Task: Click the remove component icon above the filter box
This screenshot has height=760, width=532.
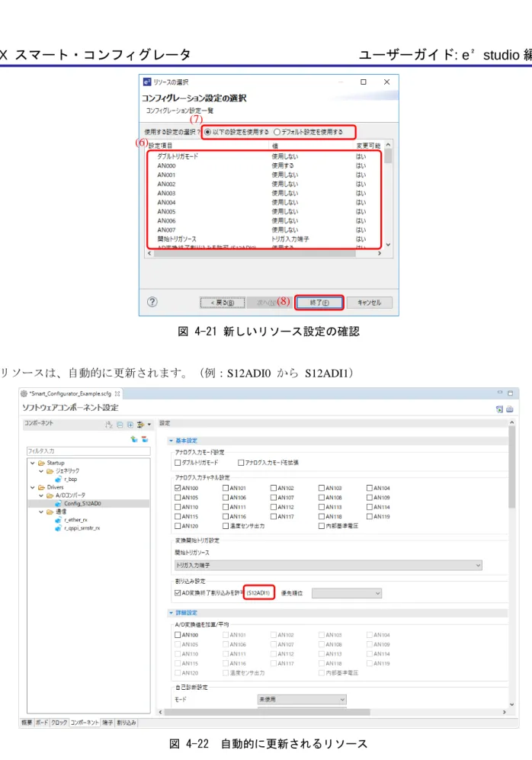Action: pos(144,439)
